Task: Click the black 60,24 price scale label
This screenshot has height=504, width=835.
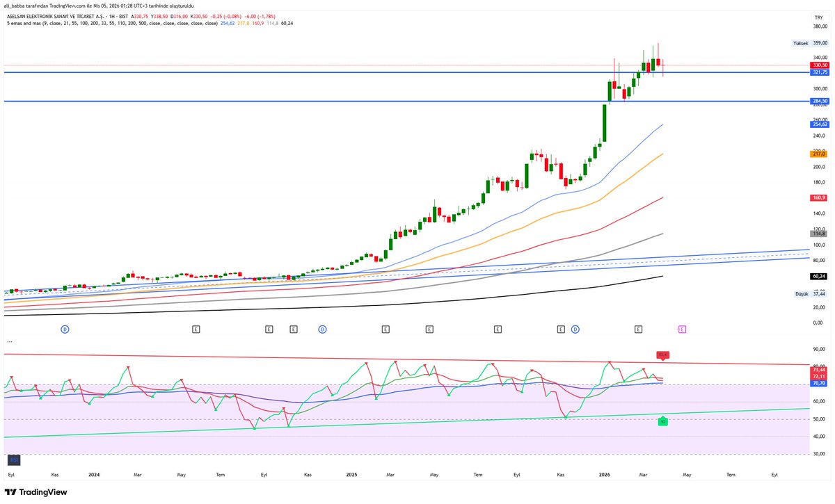Action: click(x=819, y=276)
